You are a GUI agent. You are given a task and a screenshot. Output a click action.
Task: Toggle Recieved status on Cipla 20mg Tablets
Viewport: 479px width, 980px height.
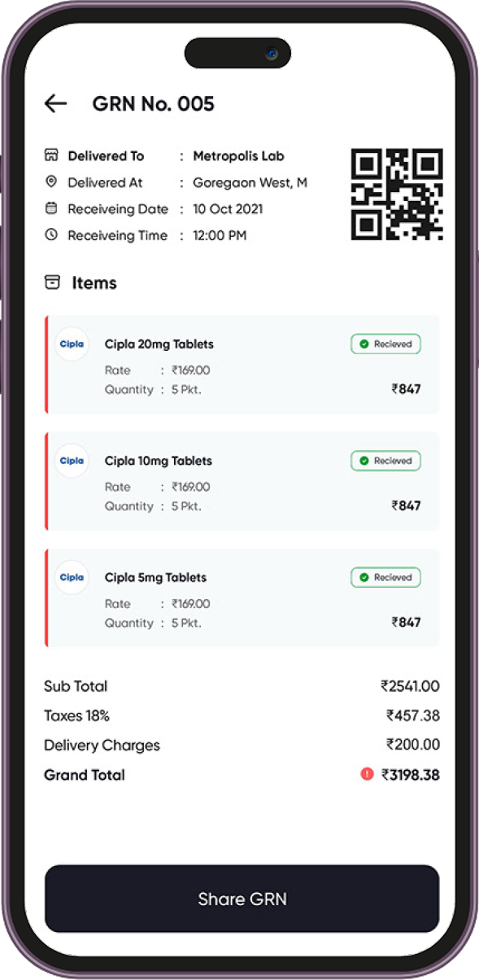pos(385,344)
